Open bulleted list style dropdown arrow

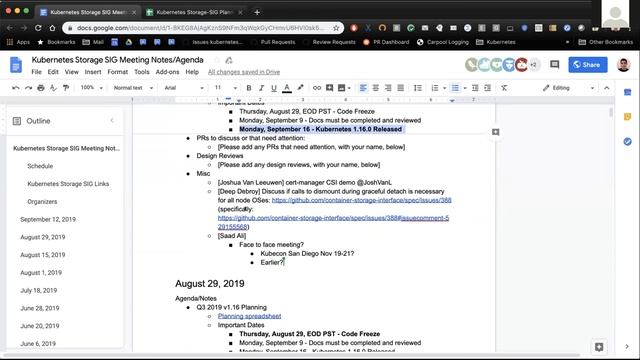(x=465, y=88)
